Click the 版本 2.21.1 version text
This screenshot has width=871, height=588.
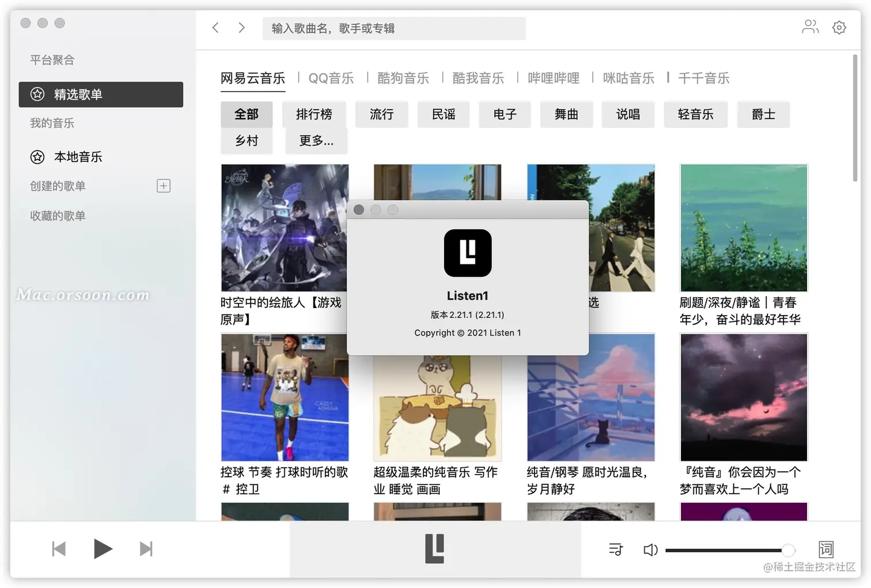[x=467, y=315]
